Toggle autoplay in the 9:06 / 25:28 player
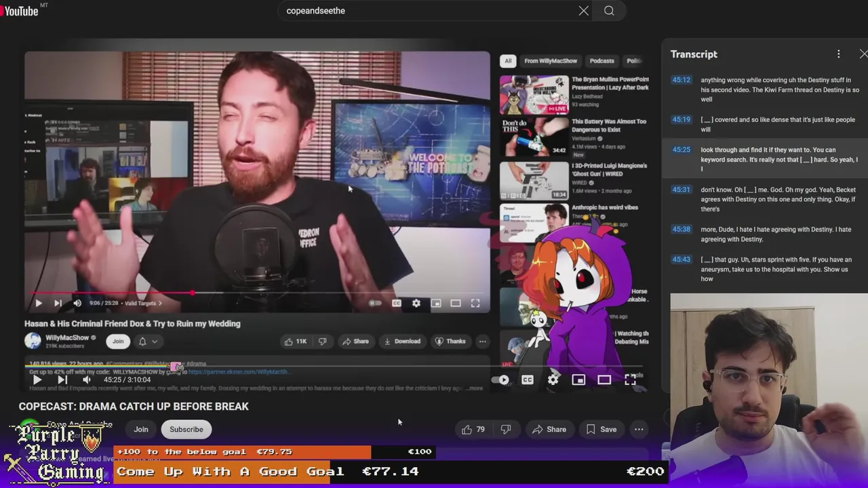The height and width of the screenshot is (488, 868). click(x=375, y=304)
